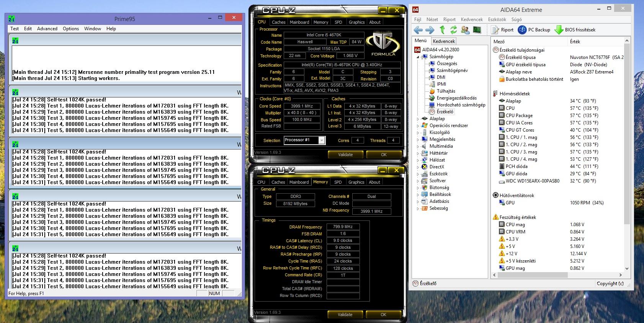Screen dimensions: 644x323
Task: Open Caches tab in upper CPU-Z window
Action: 279,22
